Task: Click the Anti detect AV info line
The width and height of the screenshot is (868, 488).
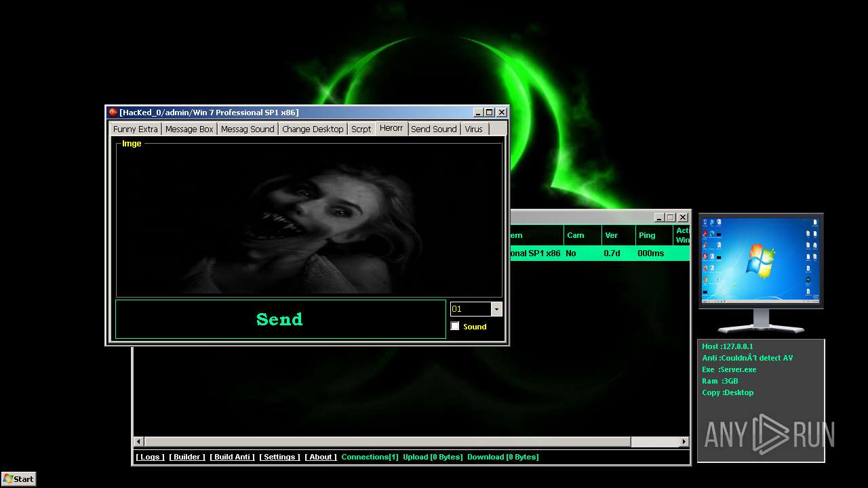Action: 747,358
